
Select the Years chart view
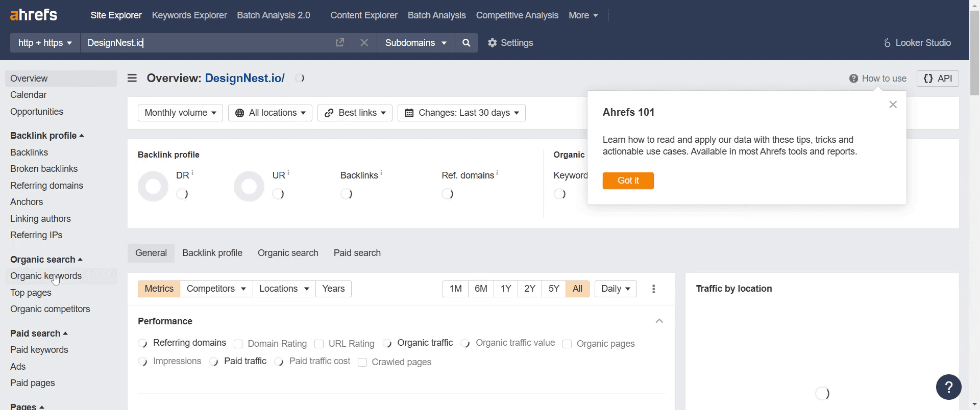click(x=333, y=289)
